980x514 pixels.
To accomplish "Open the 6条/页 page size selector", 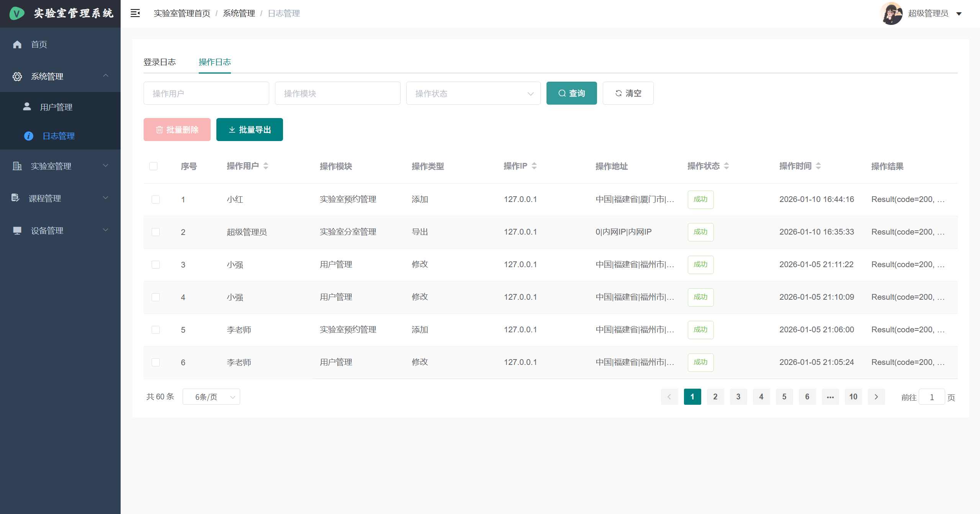I will coord(211,397).
